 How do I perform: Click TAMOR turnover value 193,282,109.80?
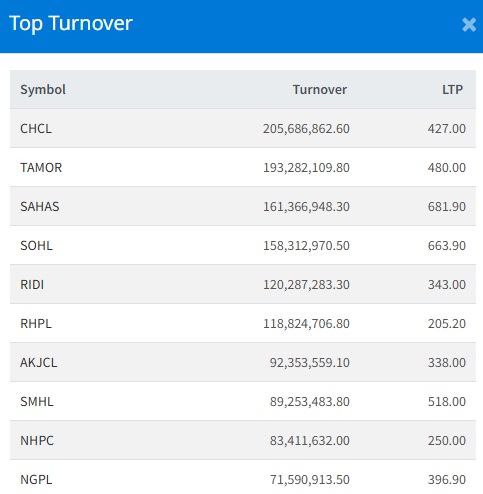[306, 167]
